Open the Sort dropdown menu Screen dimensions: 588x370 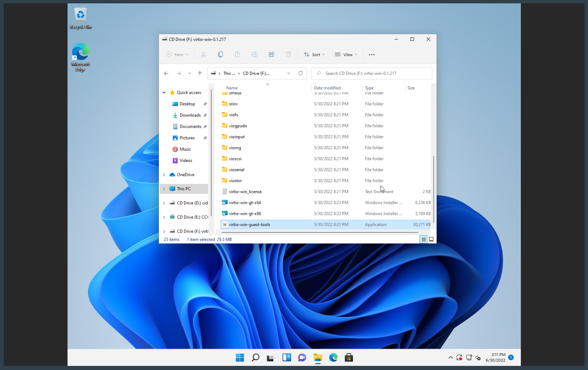[x=314, y=54]
